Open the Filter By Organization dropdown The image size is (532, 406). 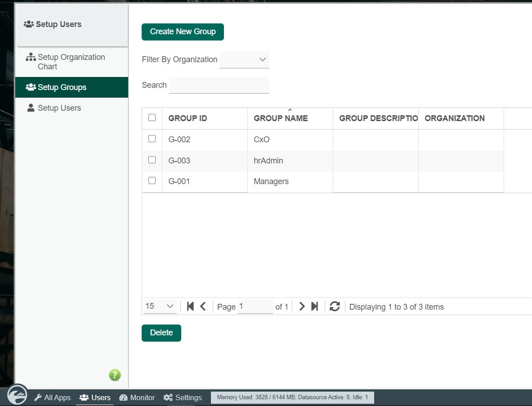coord(244,59)
